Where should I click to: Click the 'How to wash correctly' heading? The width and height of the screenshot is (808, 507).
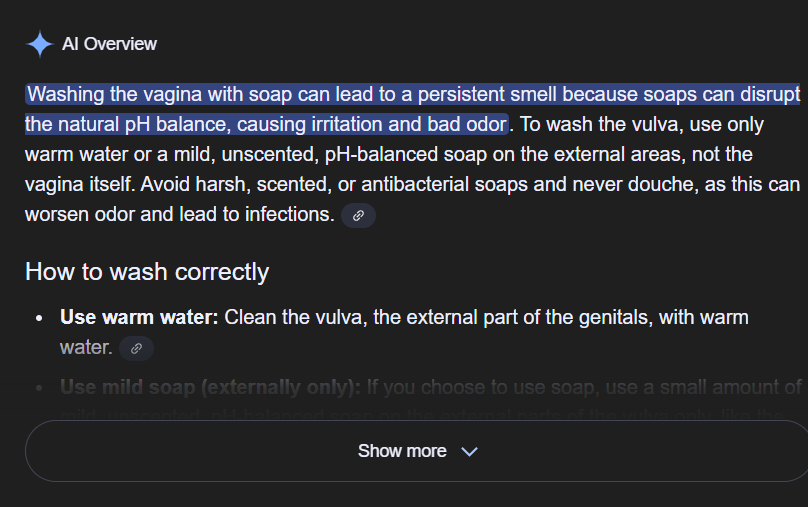[147, 272]
